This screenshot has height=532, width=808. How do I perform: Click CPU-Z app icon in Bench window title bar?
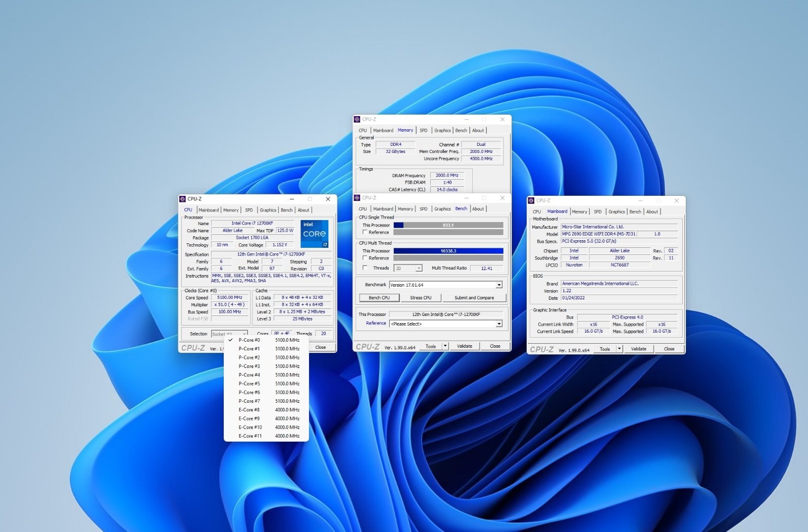(357, 198)
